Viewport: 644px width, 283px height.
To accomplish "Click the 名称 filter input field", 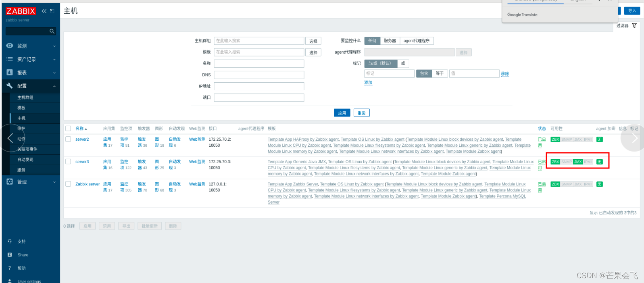I will pos(259,64).
